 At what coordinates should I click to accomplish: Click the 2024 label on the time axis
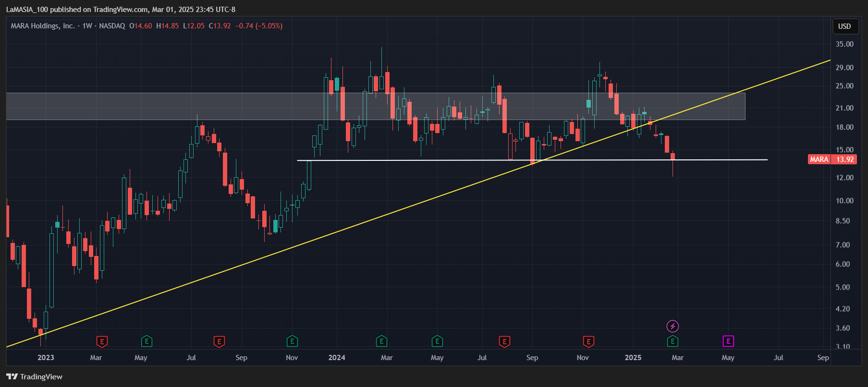point(337,357)
